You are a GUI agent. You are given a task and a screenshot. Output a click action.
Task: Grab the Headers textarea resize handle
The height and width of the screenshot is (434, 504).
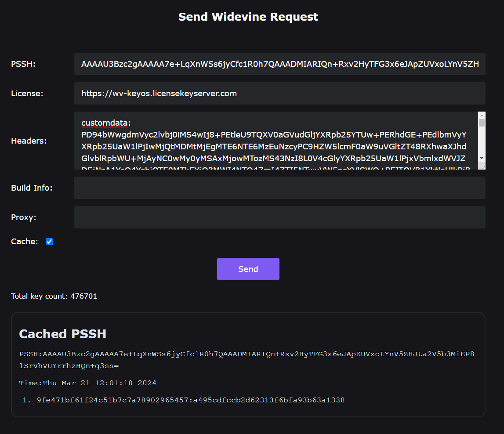tap(482, 166)
